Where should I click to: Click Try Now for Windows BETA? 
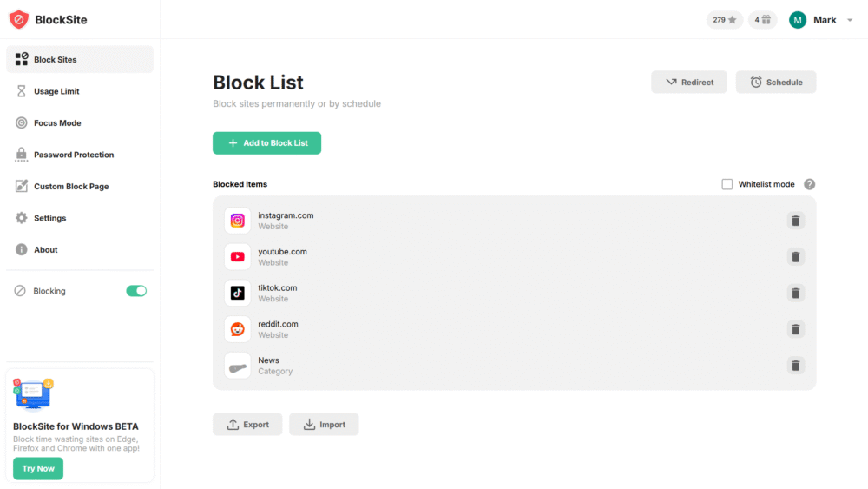click(x=38, y=468)
